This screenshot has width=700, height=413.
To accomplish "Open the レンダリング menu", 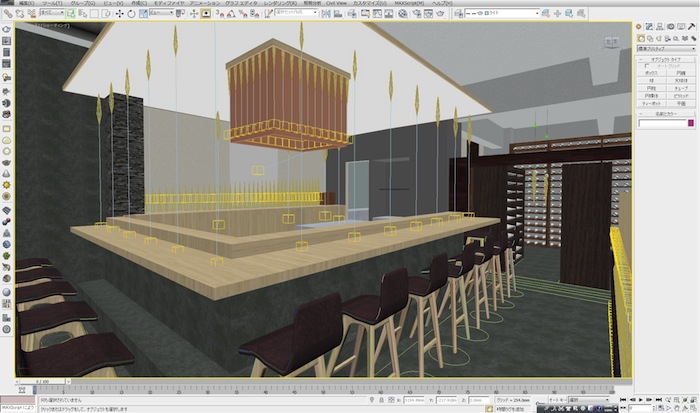I will (x=275, y=4).
